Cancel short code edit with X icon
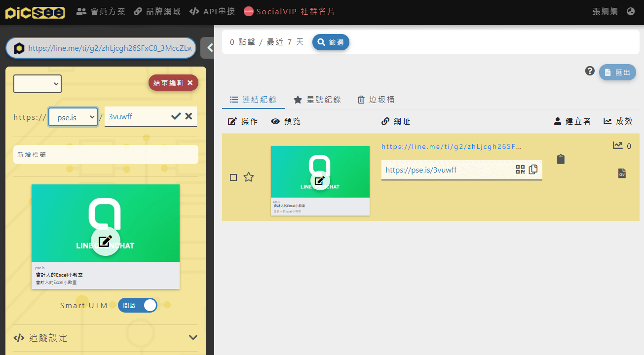 pyautogui.click(x=189, y=116)
